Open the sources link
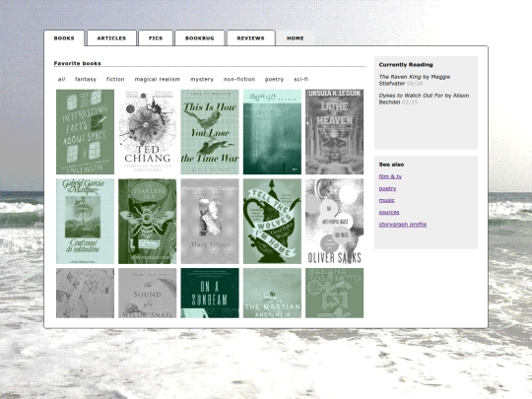 pos(389,212)
